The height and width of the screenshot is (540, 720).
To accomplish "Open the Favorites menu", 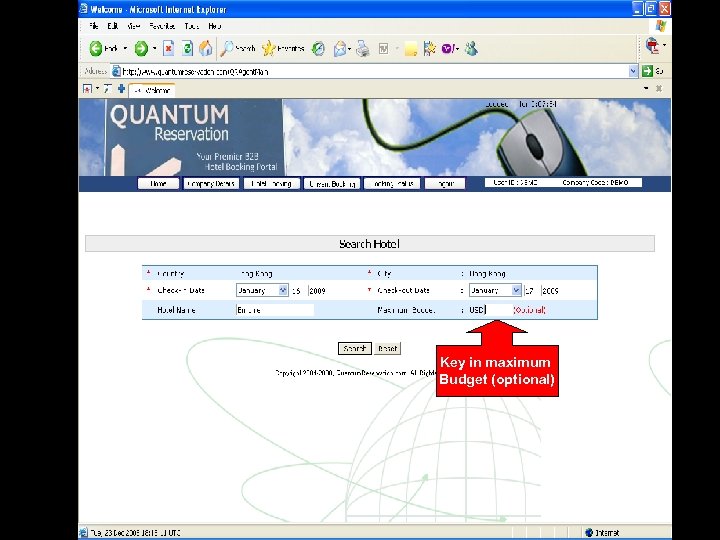I will 162,26.
